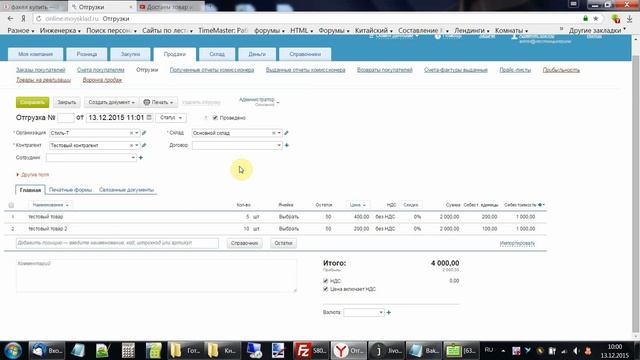
Task: Open the Сотрудник combo box
Action: pos(91,158)
